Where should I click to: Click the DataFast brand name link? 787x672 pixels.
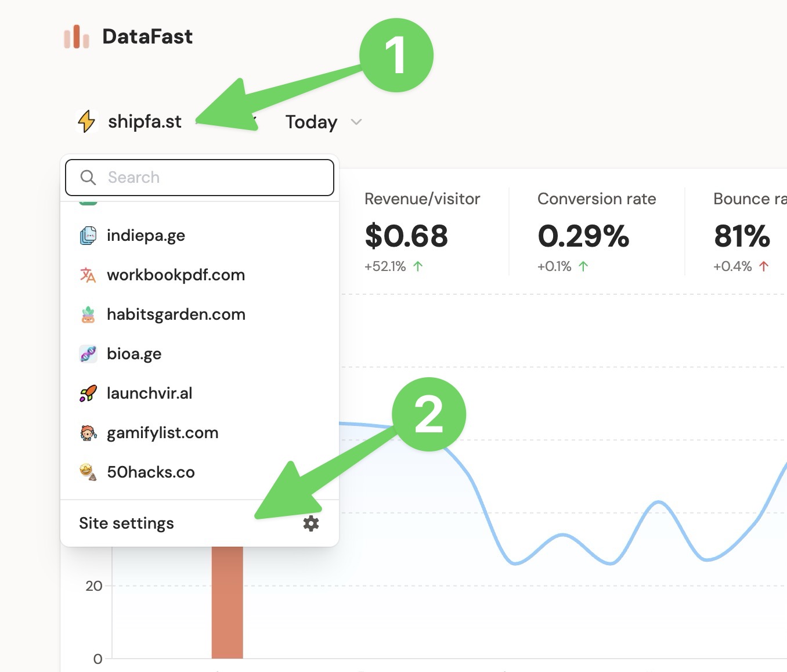pyautogui.click(x=147, y=37)
